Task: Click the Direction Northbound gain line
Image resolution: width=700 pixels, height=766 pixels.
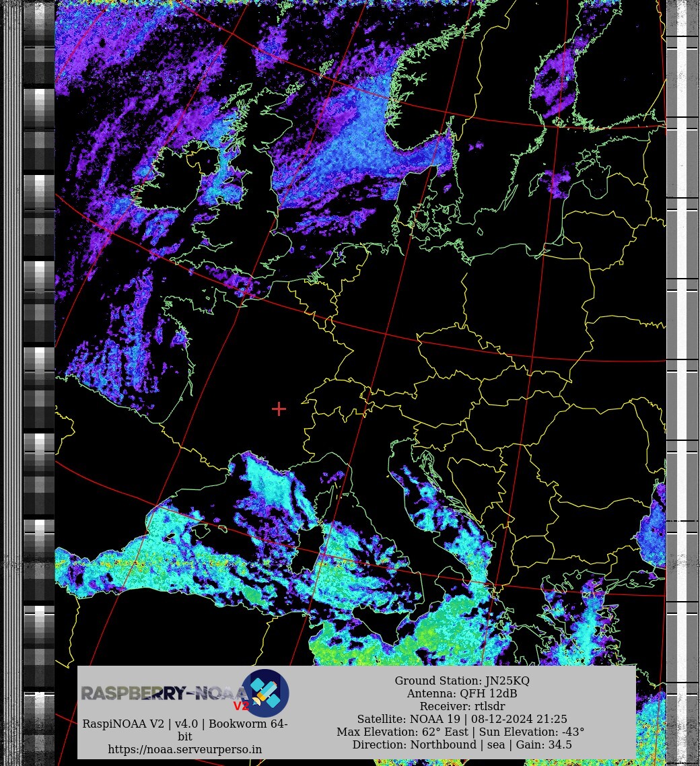Action: point(462,744)
